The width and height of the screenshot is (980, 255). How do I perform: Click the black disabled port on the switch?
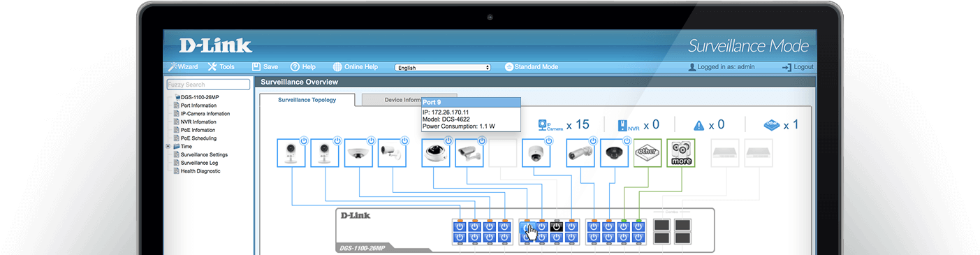pyautogui.click(x=557, y=226)
